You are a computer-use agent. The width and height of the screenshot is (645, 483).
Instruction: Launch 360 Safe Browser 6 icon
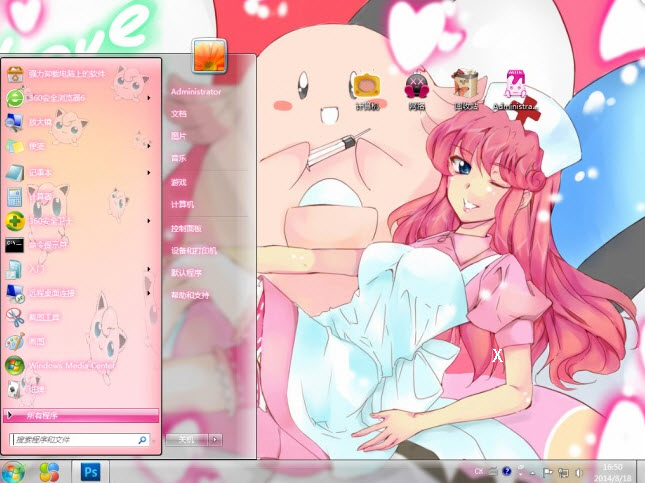click(15, 98)
